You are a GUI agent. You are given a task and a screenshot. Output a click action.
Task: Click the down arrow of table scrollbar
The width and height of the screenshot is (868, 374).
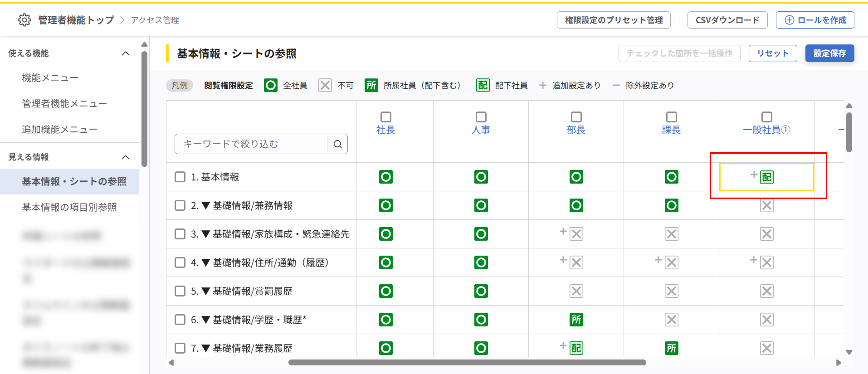[x=849, y=352]
